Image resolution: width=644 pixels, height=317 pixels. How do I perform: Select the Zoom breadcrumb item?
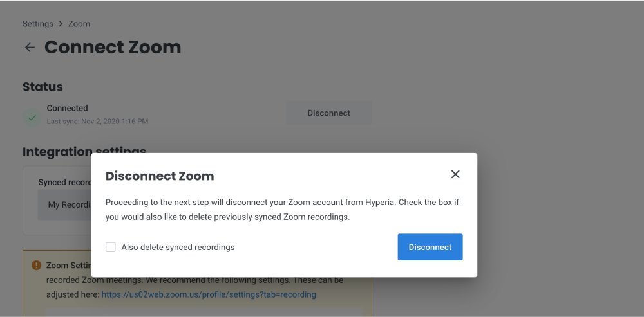click(79, 24)
